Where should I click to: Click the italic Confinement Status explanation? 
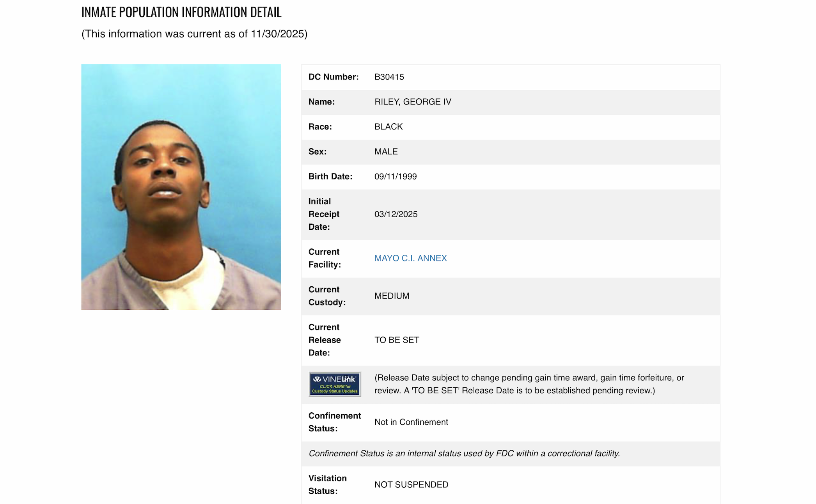[x=464, y=453]
